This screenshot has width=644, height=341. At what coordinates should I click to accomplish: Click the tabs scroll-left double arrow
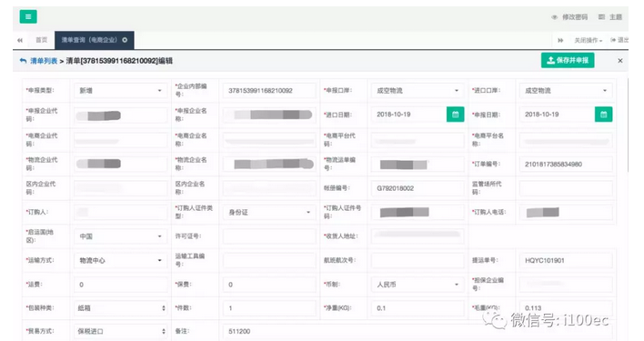pyautogui.click(x=20, y=40)
